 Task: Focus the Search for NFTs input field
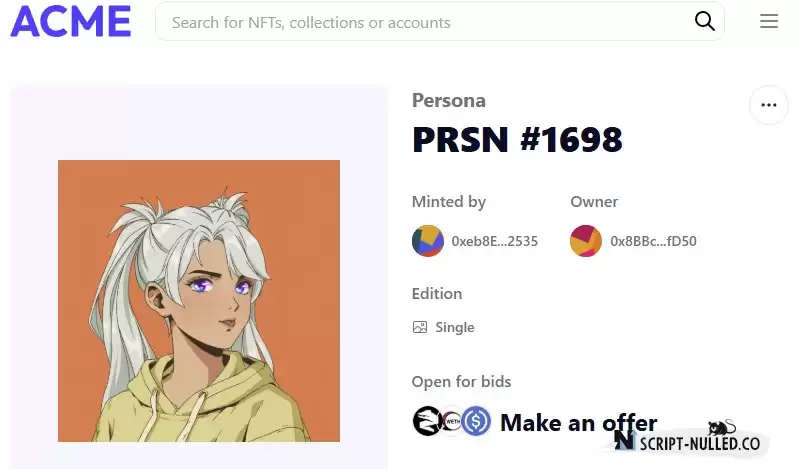(x=428, y=22)
